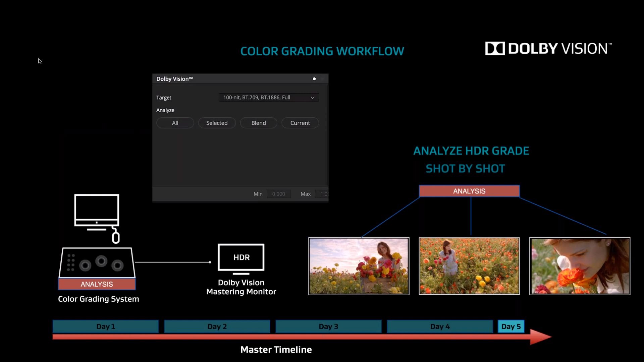644x362 pixels.
Task: Click the HDR mastering monitor icon
Action: 241,259
